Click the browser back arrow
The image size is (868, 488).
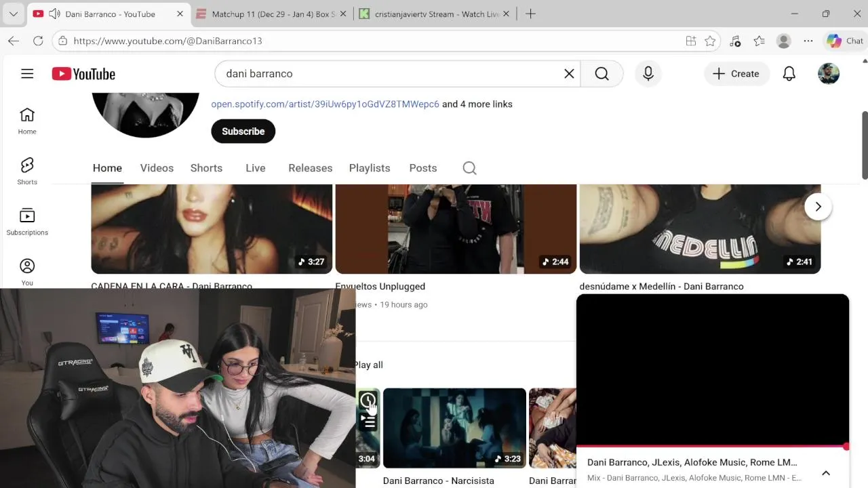(14, 41)
